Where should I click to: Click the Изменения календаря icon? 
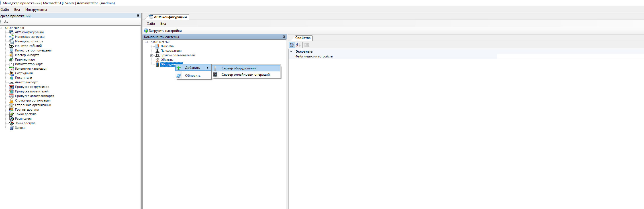click(11, 69)
